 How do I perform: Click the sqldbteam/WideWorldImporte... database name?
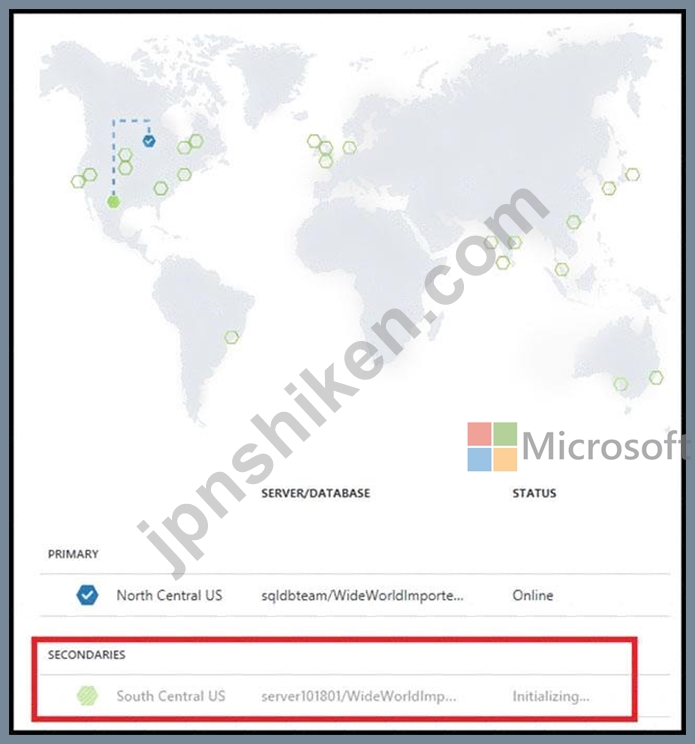[362, 595]
